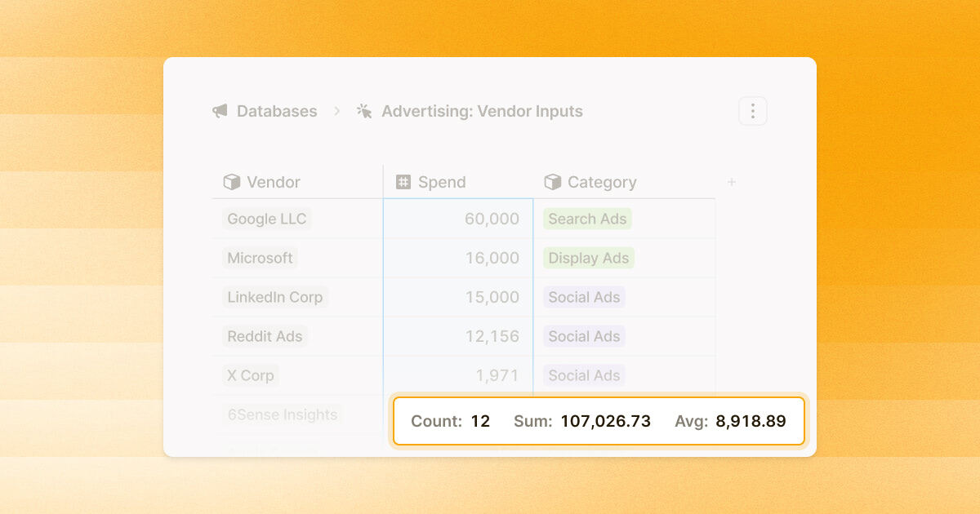Viewport: 980px width, 514px height.
Task: Click the cube icon in Category header
Action: click(x=553, y=182)
